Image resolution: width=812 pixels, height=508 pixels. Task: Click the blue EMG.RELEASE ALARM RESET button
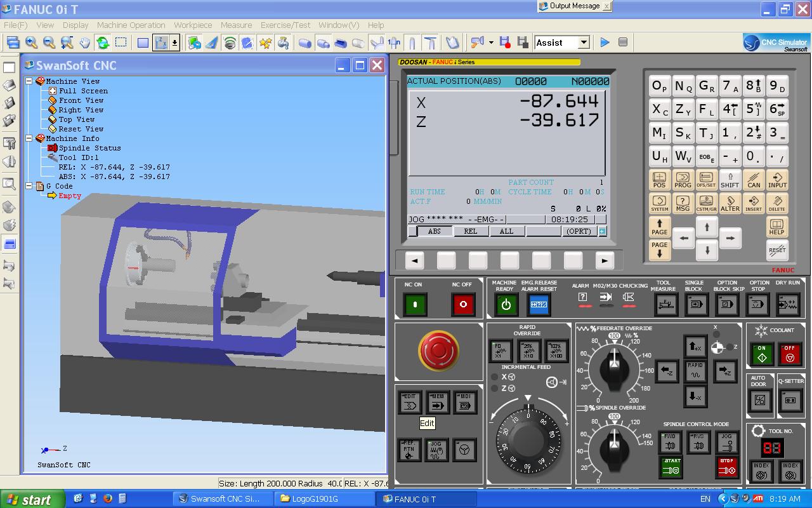[539, 305]
